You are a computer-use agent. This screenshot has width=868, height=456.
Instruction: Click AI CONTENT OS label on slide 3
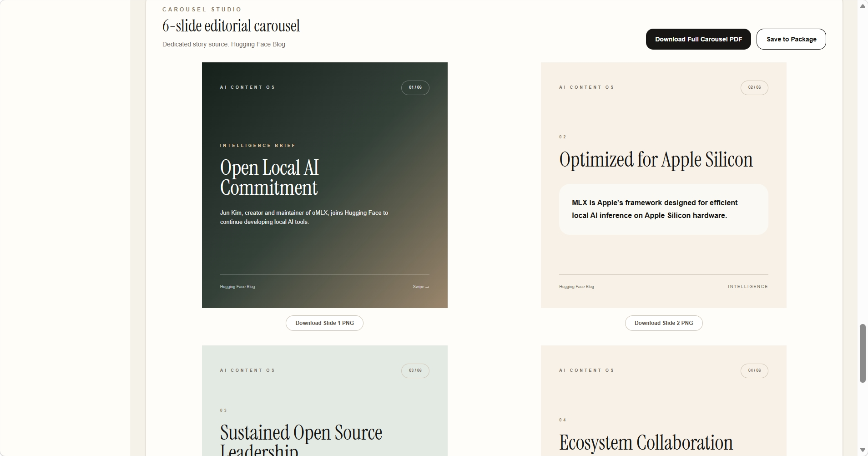[247, 370]
